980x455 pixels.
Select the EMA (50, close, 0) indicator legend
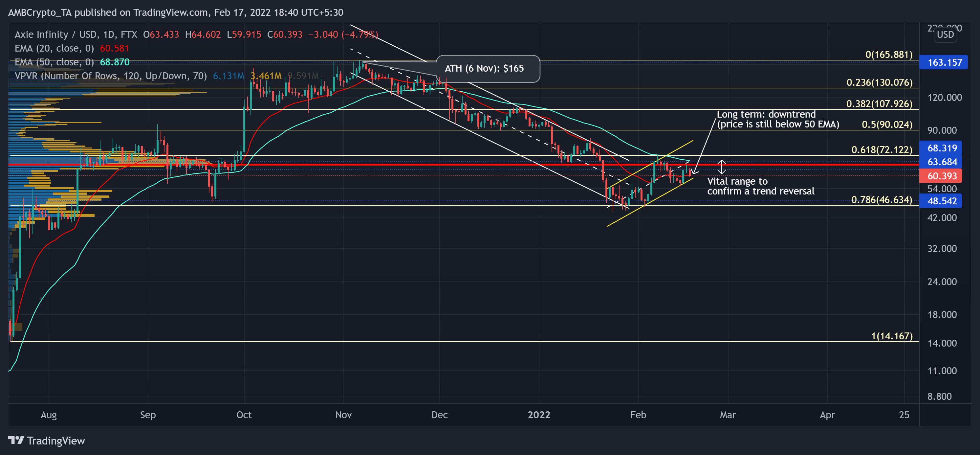point(72,62)
